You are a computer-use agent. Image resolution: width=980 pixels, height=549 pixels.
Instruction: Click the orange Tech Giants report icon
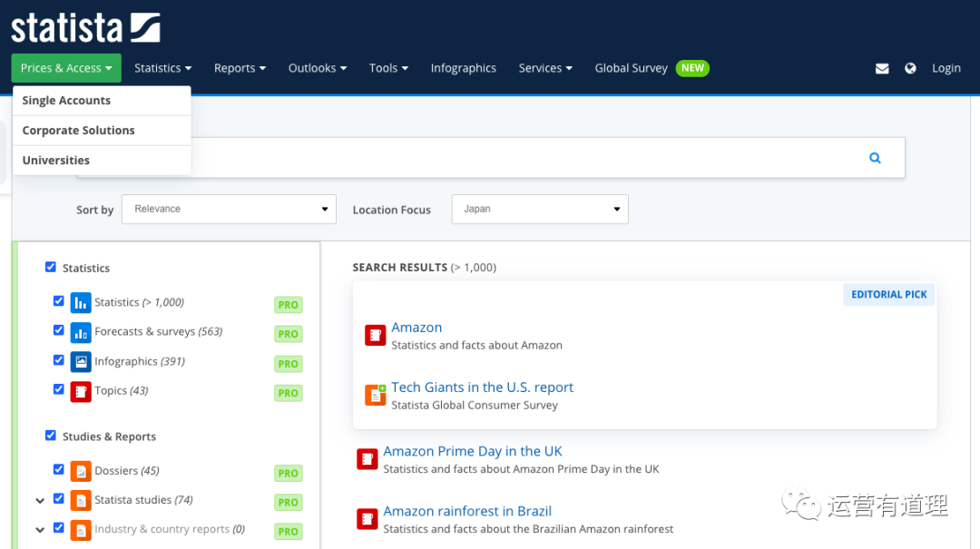pyautogui.click(x=376, y=395)
